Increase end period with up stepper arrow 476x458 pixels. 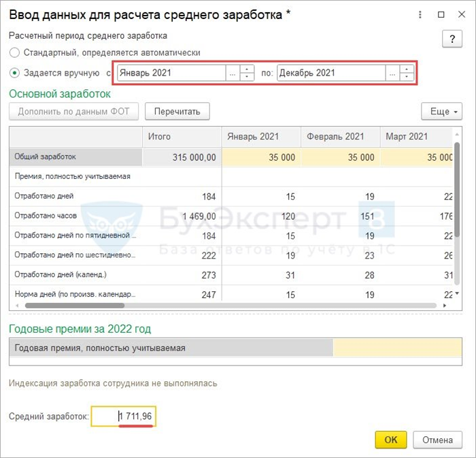(x=407, y=69)
